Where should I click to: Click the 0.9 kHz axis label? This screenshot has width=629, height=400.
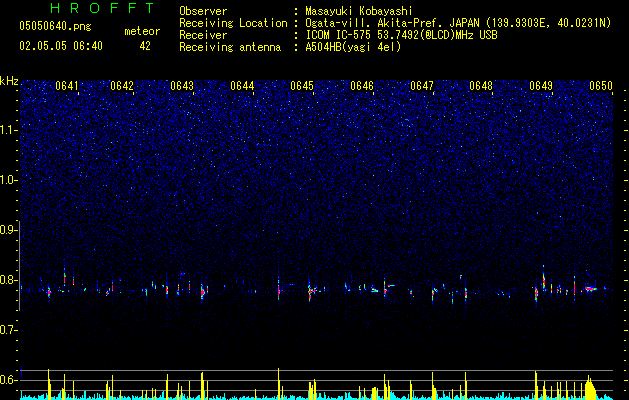click(7, 230)
